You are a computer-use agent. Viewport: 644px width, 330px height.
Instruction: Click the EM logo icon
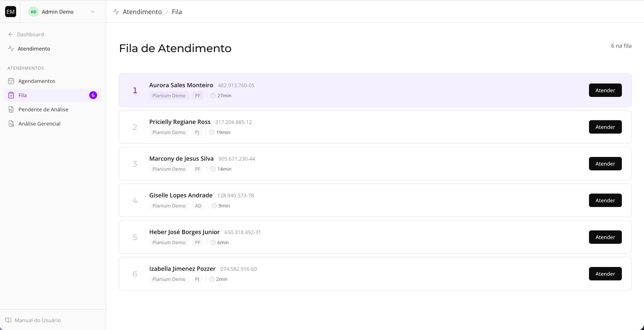point(10,12)
